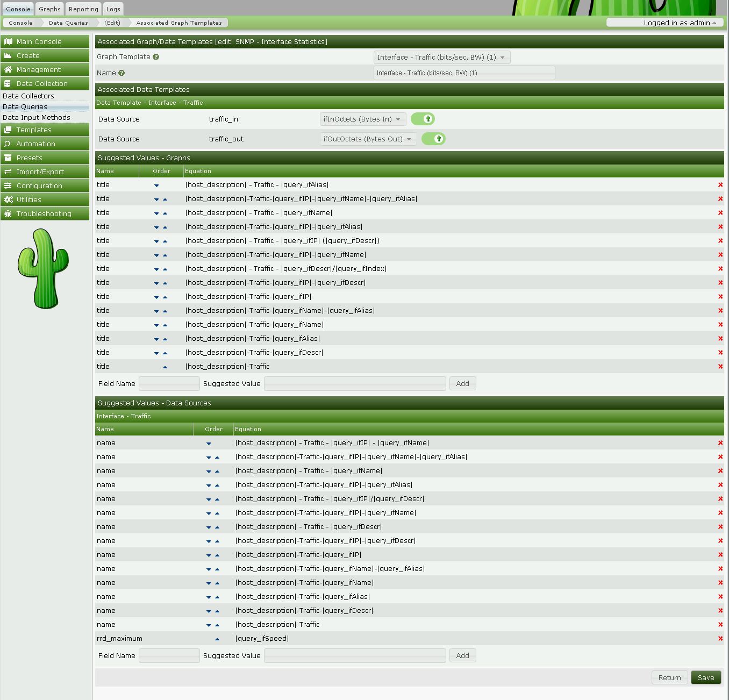
Task: Switch to the Graphs tab
Action: tap(49, 9)
